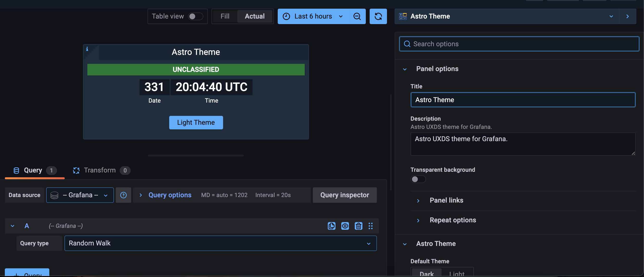Select Actual panel size option
Viewport: 644px width, 277px height.
point(255,16)
